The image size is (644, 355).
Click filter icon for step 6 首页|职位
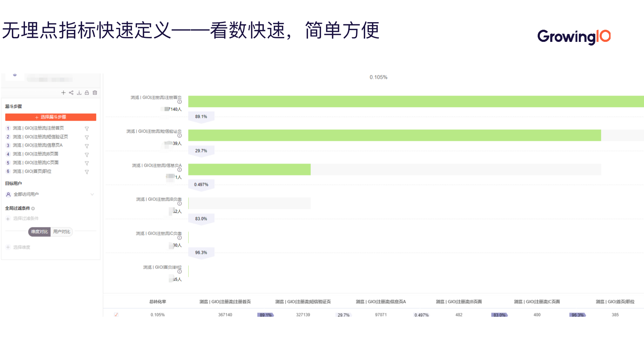pos(87,172)
